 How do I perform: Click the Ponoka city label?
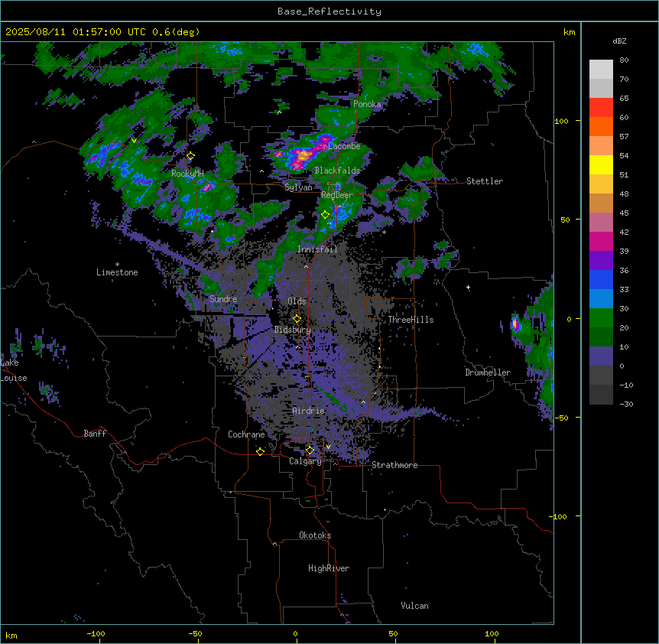pyautogui.click(x=367, y=104)
